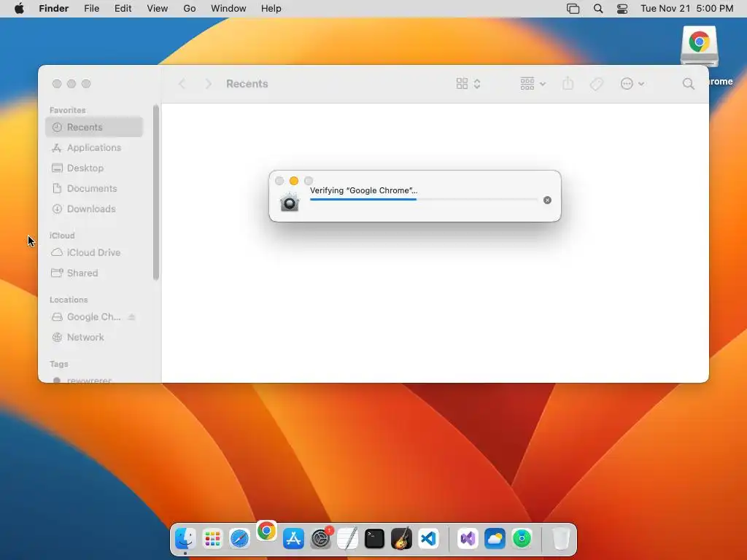Click the Edit Tags icon in the toolbar

point(597,84)
